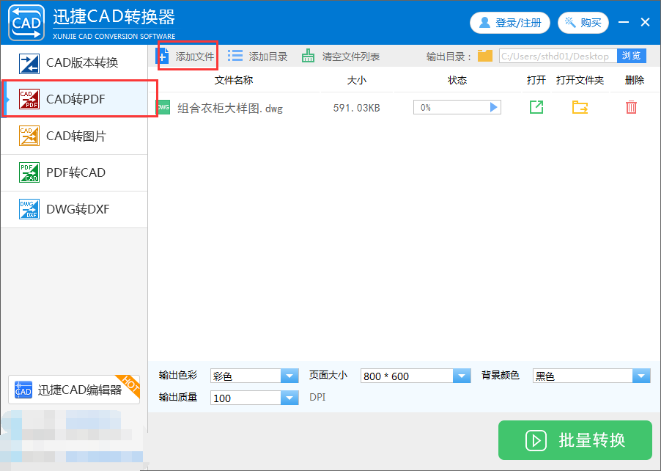Open containing folder via yellow folder icon
This screenshot has width=662, height=471.
pos(580,107)
